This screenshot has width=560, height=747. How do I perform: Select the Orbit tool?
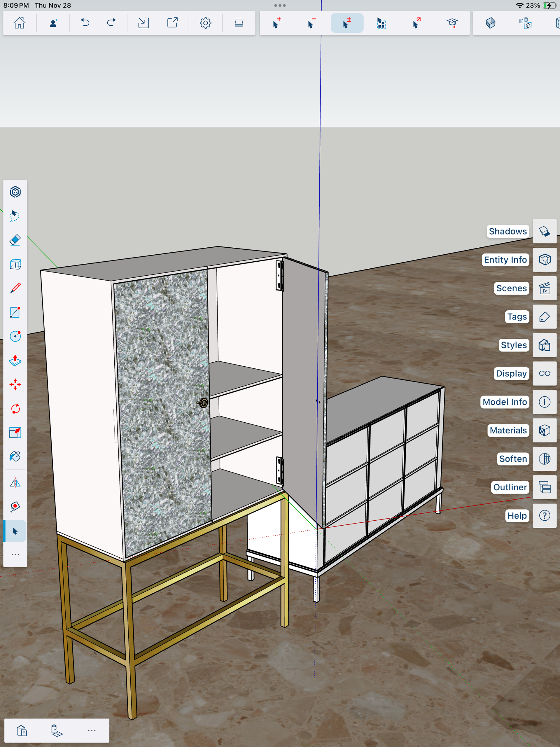coord(15,192)
